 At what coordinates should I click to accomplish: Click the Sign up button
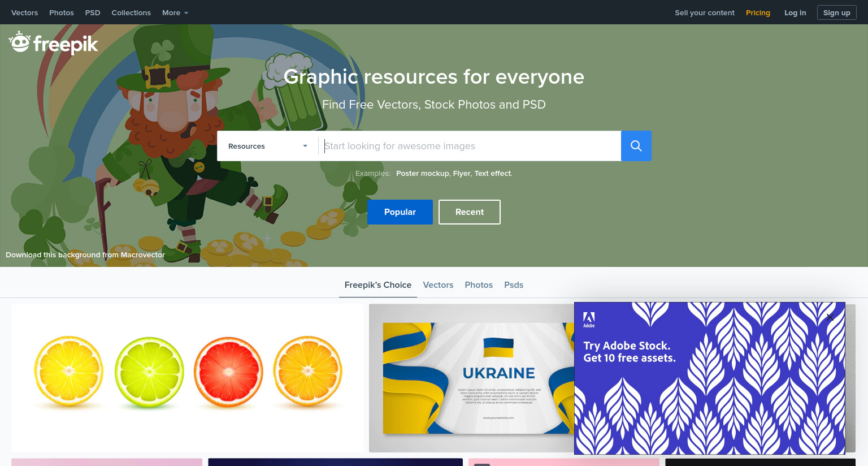(837, 12)
